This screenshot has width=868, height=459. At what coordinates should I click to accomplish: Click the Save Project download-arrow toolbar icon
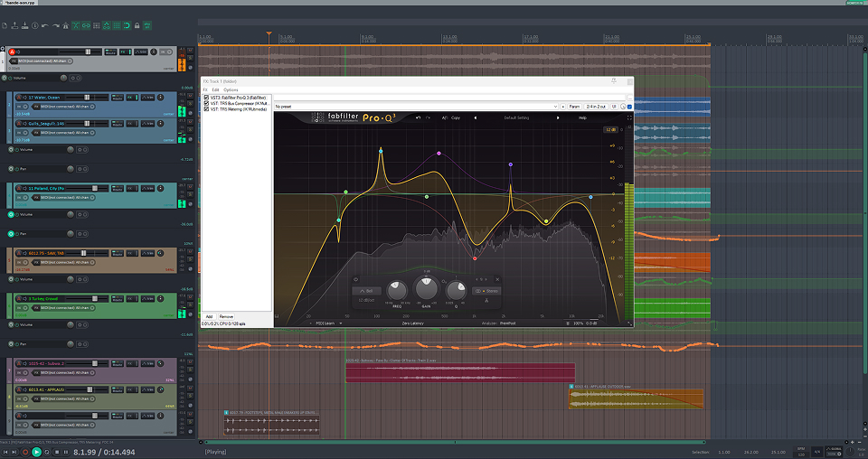[x=25, y=25]
